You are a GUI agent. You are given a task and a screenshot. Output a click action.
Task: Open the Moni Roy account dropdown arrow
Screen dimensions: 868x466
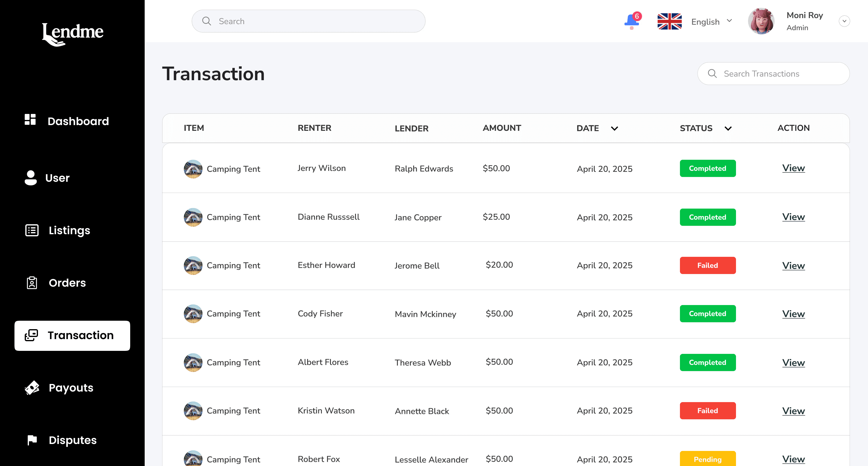pyautogui.click(x=844, y=21)
